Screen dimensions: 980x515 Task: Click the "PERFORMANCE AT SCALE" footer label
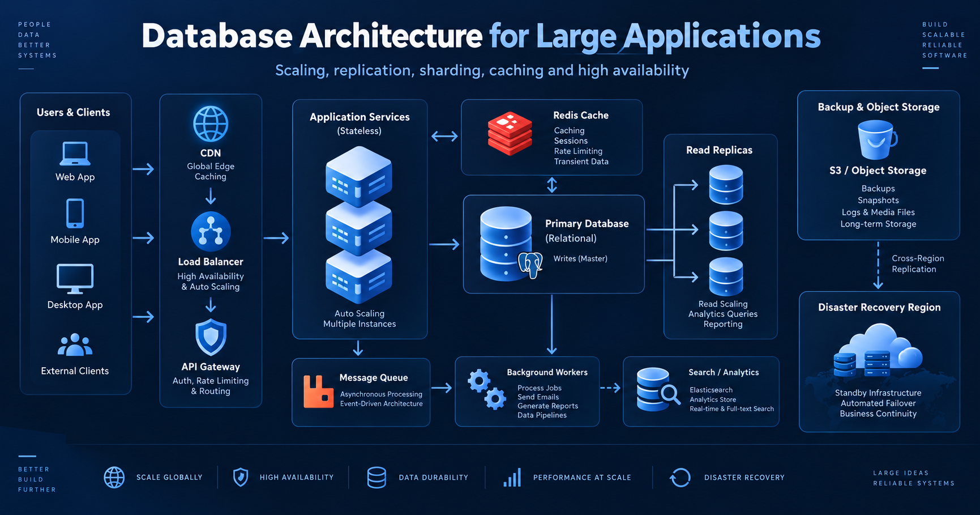click(582, 478)
